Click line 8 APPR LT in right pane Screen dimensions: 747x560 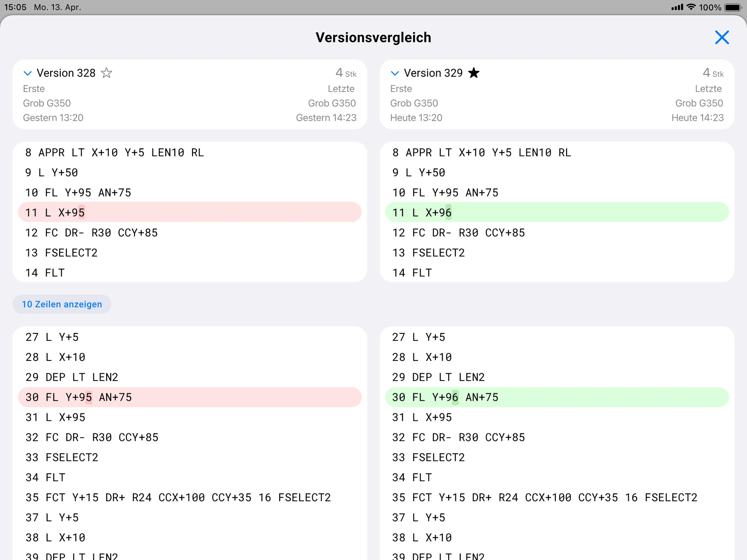coord(482,152)
